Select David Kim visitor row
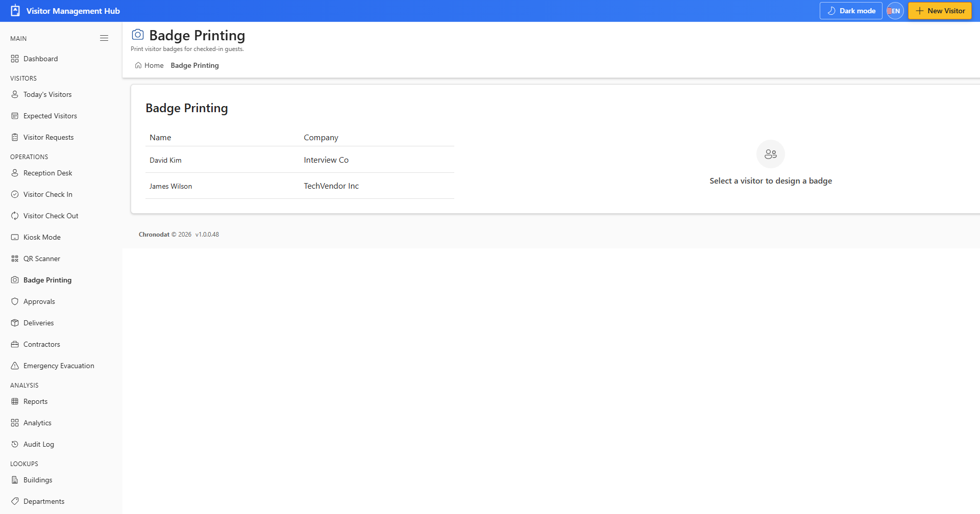Viewport: 980px width, 514px height. (x=300, y=160)
